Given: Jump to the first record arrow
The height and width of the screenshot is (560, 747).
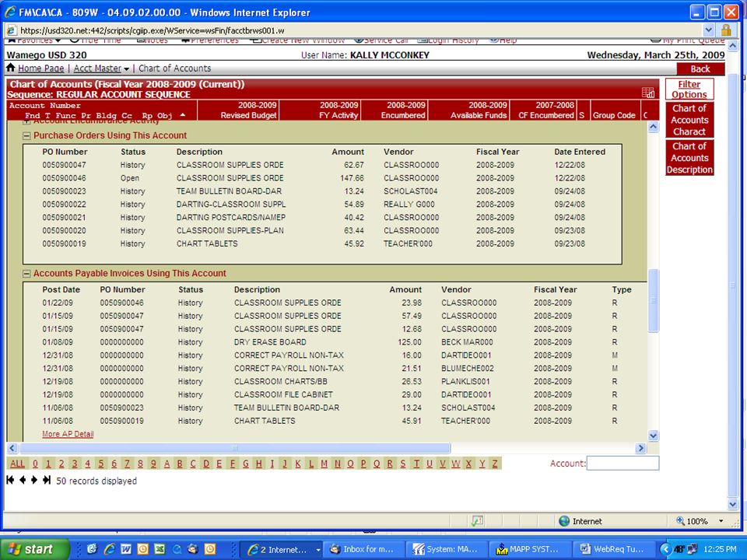Looking at the screenshot, I should [x=10, y=480].
